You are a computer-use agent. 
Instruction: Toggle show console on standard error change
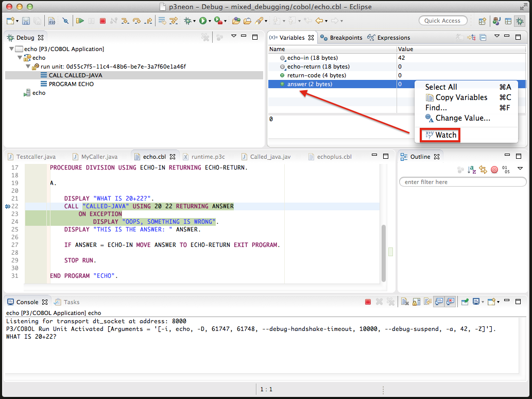[x=450, y=302]
